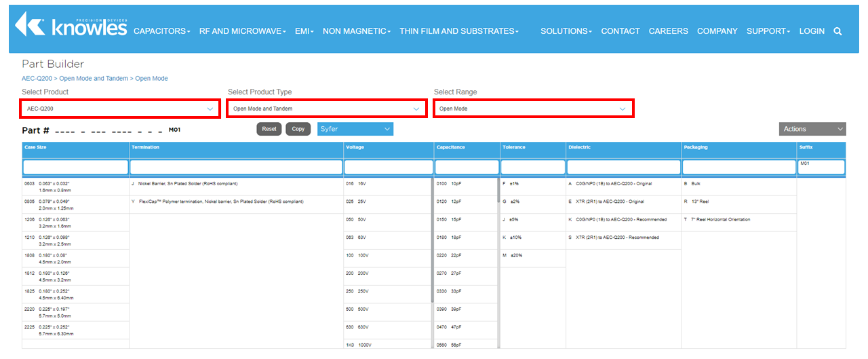Image resolution: width=868 pixels, height=359 pixels.
Task: Select case size 2225
Action: click(x=75, y=330)
